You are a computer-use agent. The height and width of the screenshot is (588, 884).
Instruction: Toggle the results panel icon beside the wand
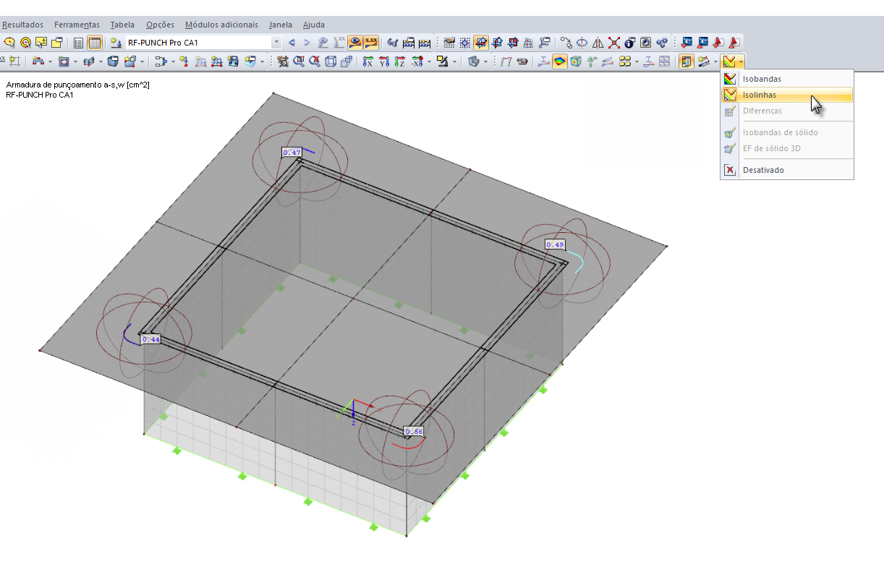[686, 61]
